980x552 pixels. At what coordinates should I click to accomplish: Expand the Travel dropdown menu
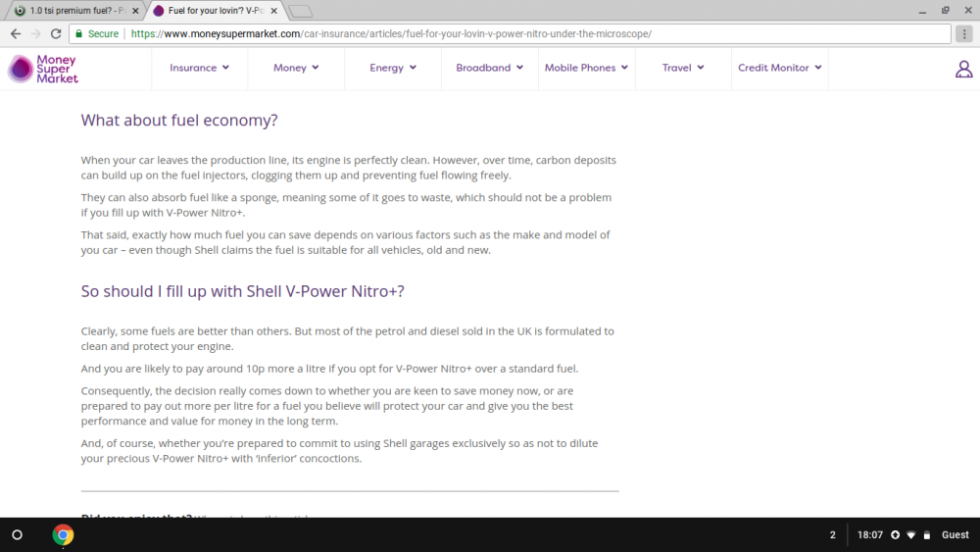coord(683,68)
